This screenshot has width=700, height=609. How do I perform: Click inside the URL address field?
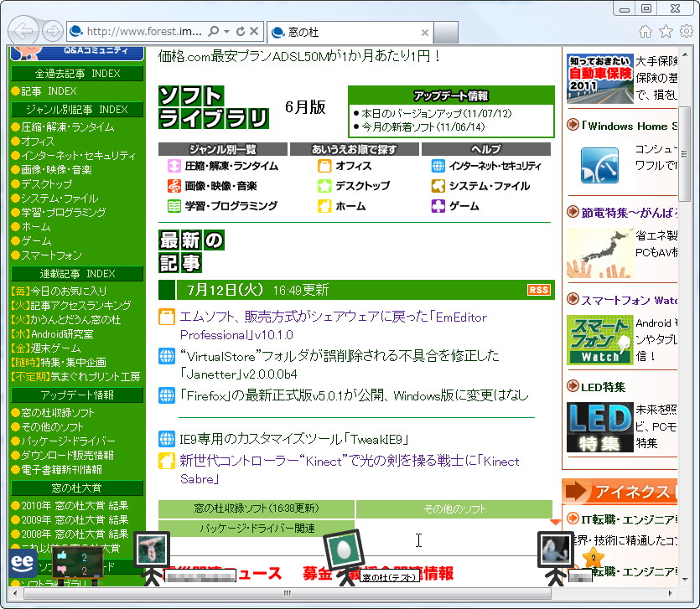pos(144,31)
